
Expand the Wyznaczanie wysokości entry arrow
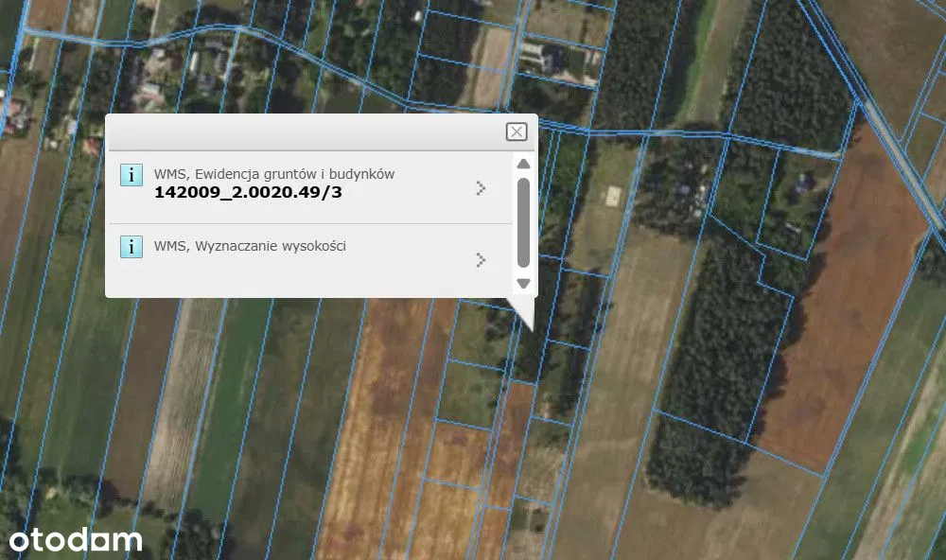coord(481,259)
